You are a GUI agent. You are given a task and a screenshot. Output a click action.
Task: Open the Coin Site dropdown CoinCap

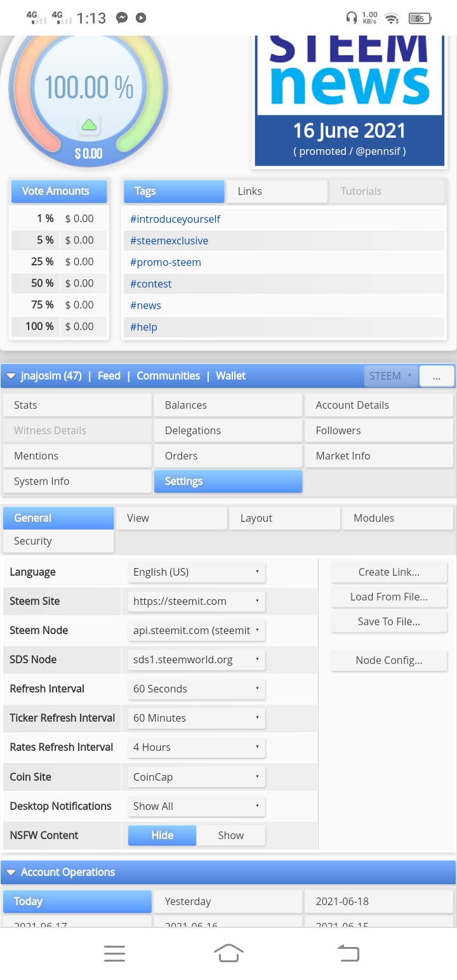point(197,777)
